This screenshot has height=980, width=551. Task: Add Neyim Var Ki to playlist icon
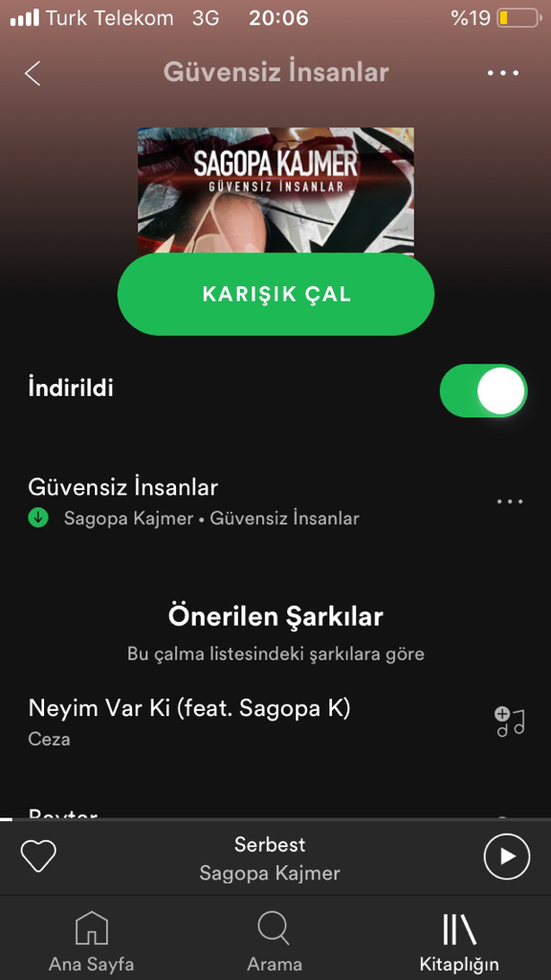click(510, 723)
